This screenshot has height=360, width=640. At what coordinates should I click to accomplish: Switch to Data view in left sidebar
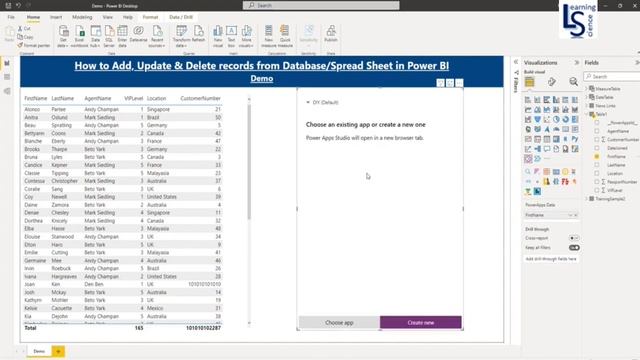click(7, 77)
